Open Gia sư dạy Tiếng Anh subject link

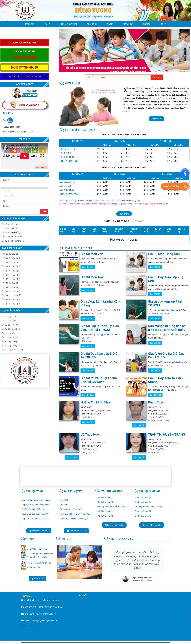tap(11, 346)
